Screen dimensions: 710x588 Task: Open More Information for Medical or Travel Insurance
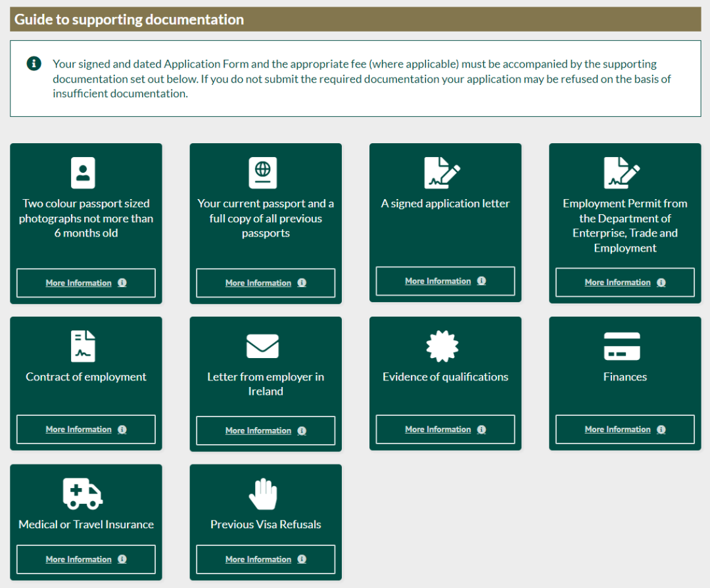point(86,560)
